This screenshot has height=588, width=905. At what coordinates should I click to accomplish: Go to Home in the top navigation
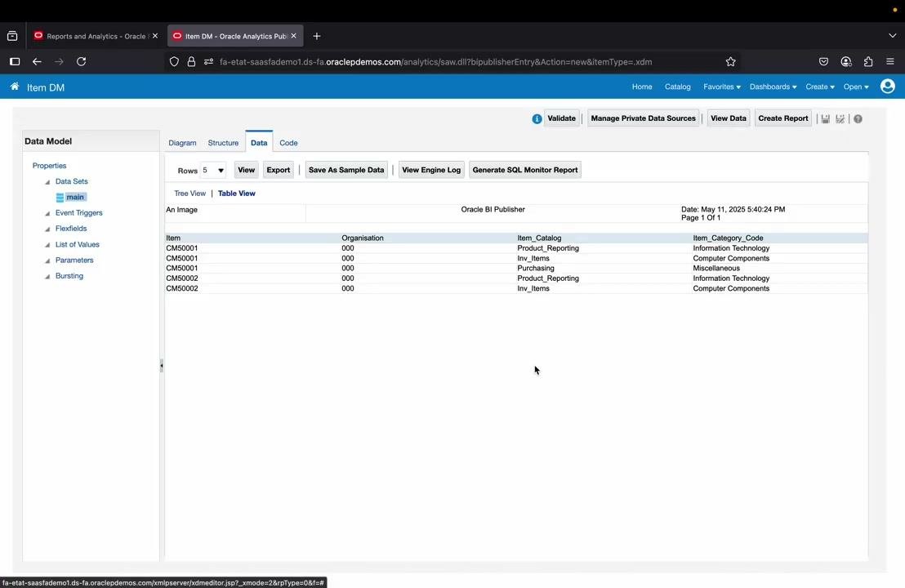pyautogui.click(x=642, y=87)
